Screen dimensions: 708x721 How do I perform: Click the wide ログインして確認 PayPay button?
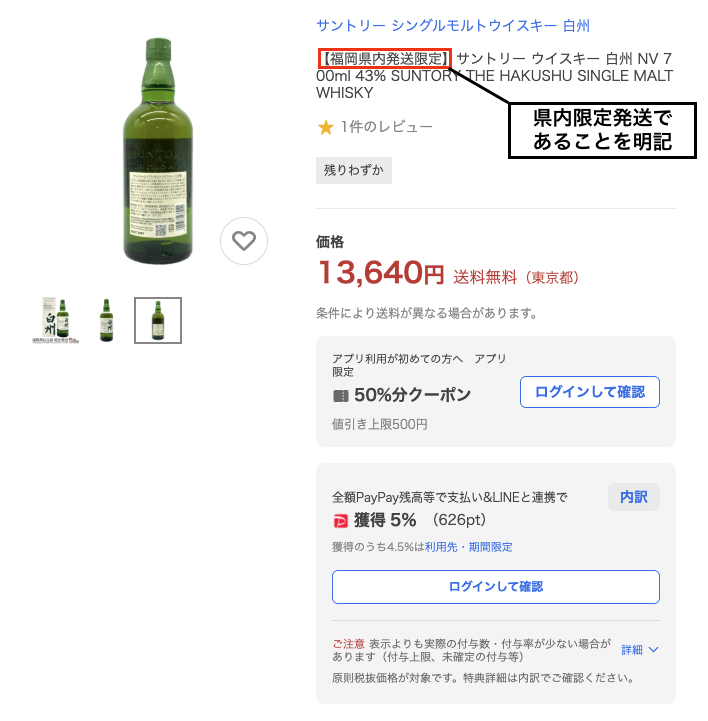496,587
